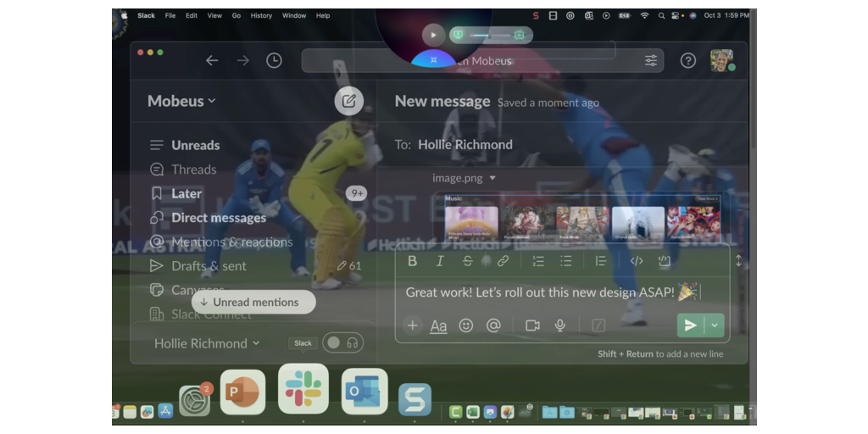Viewport: 868px width, 434px height.
Task: Expand the Mobeus workspace menu
Action: click(x=181, y=101)
